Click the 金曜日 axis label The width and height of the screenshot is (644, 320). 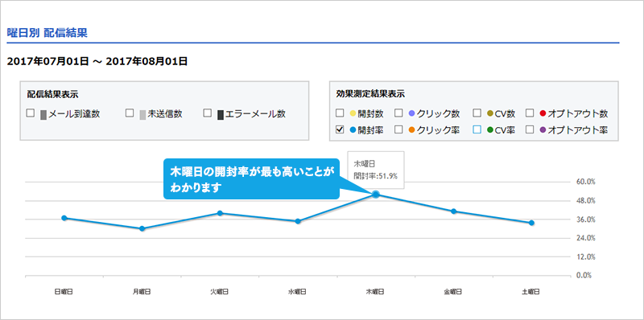point(453,292)
